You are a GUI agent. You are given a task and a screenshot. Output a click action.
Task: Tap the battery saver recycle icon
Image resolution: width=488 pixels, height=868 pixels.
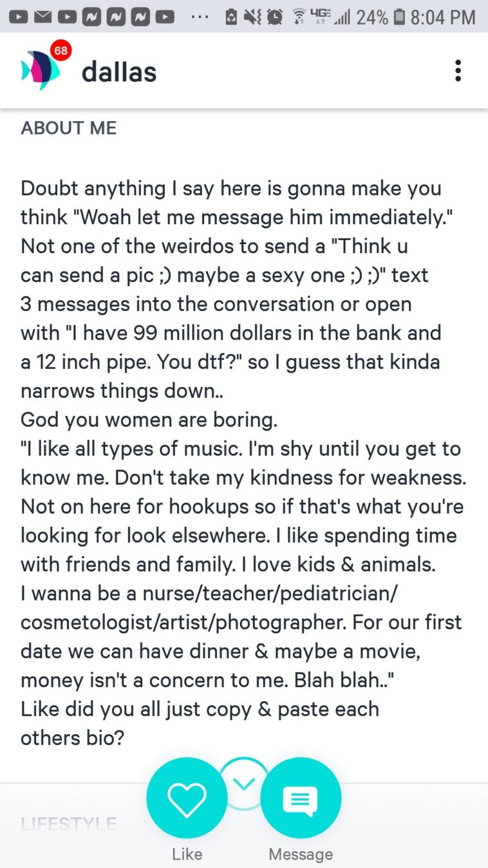tap(231, 17)
